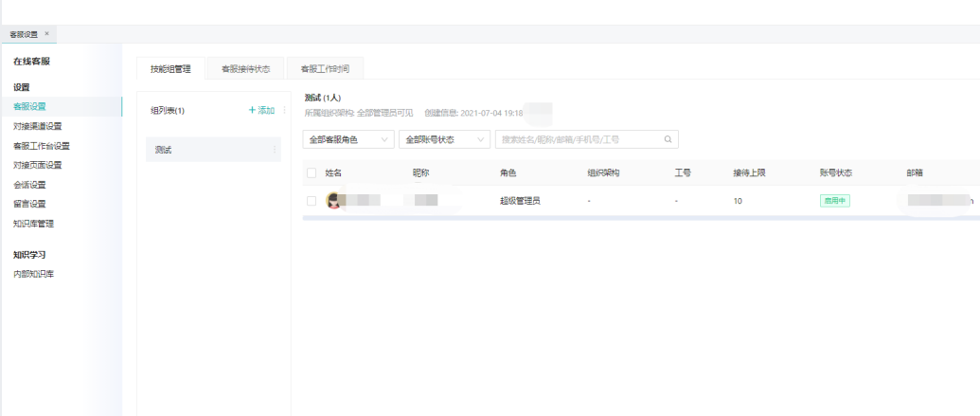This screenshot has width=980, height=416.
Task: Click the 昵称 column header
Action: 420,173
